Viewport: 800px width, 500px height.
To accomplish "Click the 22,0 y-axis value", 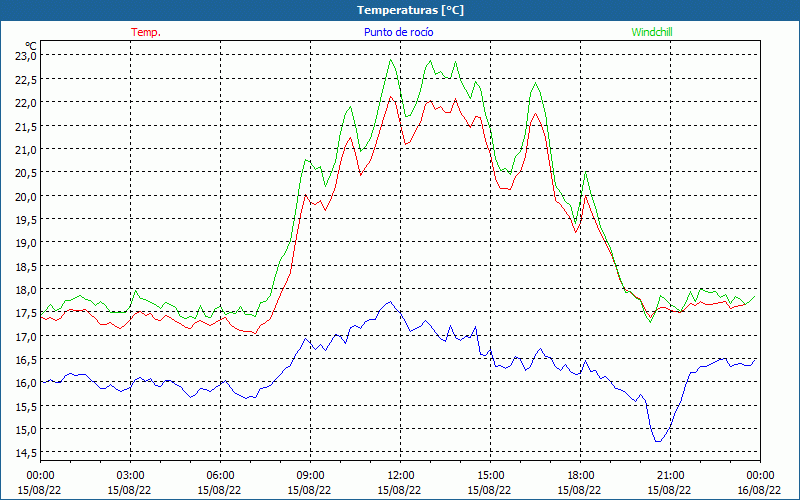I will point(26,103).
